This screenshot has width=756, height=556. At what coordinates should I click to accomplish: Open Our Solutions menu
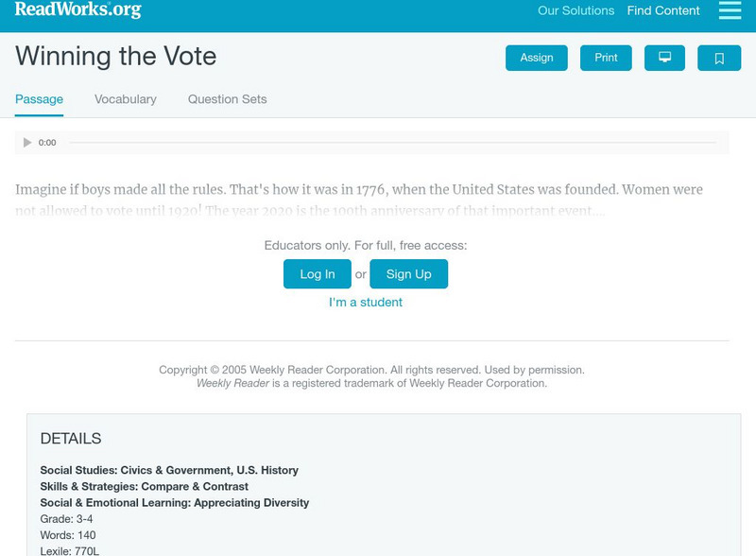576,11
